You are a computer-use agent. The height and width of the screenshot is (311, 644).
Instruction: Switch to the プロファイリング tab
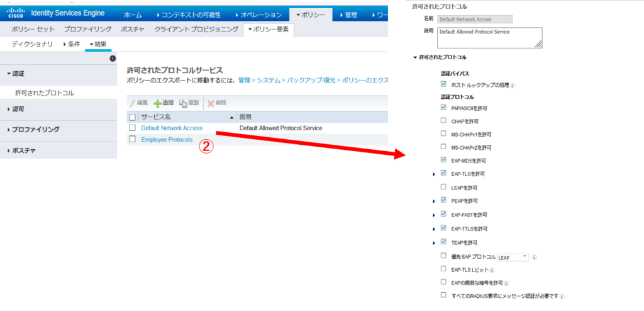tap(87, 29)
